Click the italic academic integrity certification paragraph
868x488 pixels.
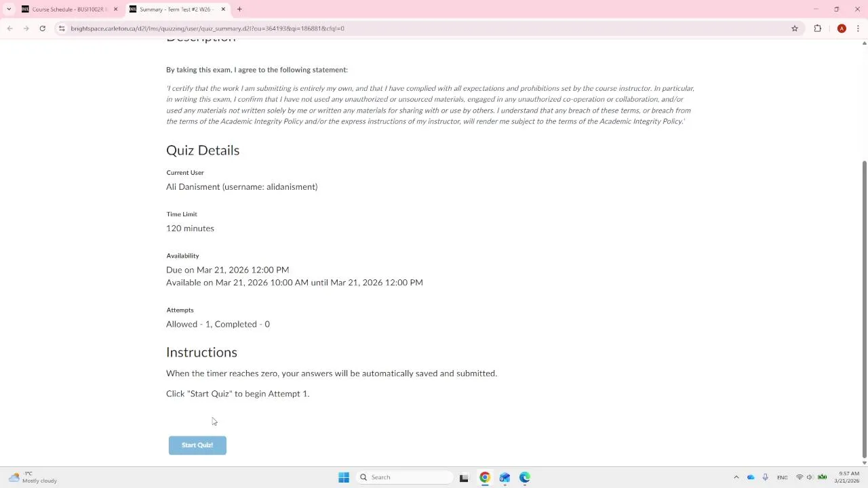(x=431, y=105)
